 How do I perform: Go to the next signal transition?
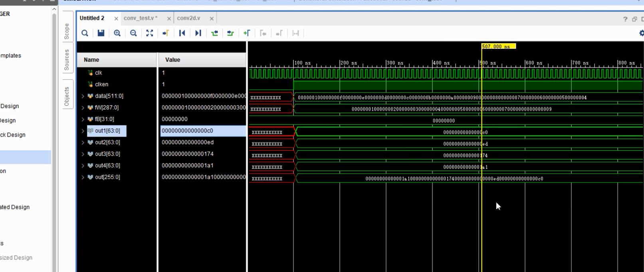[x=230, y=33]
